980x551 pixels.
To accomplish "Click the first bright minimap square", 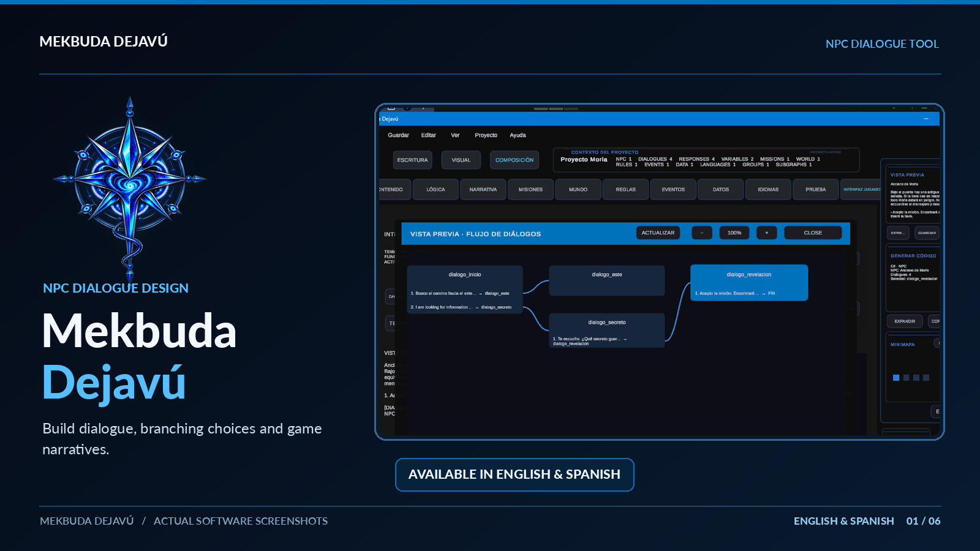I will pyautogui.click(x=896, y=378).
